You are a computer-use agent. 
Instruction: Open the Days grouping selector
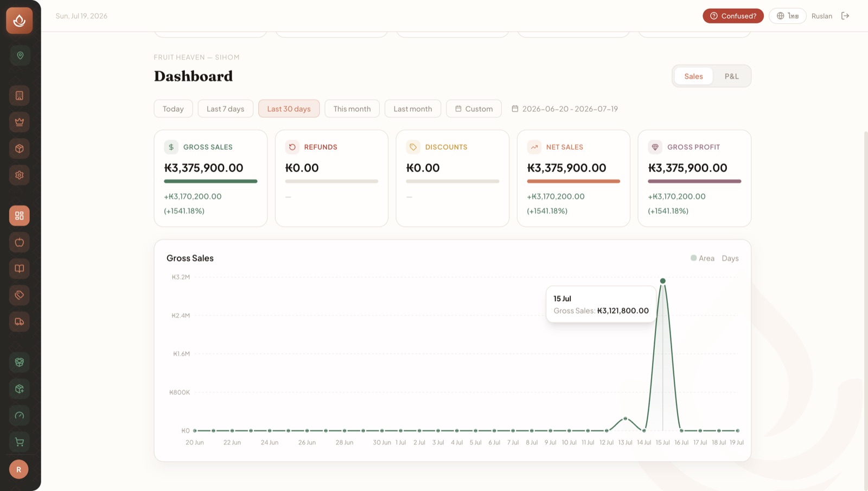pos(730,258)
